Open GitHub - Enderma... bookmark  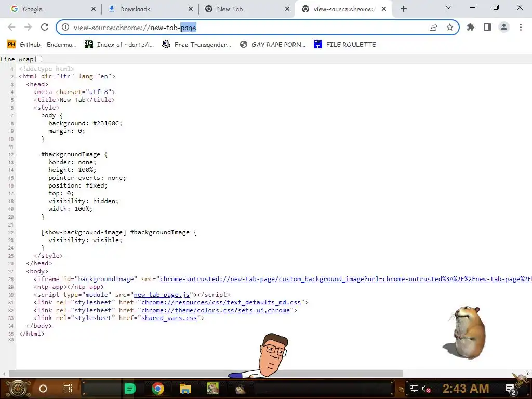pos(42,45)
